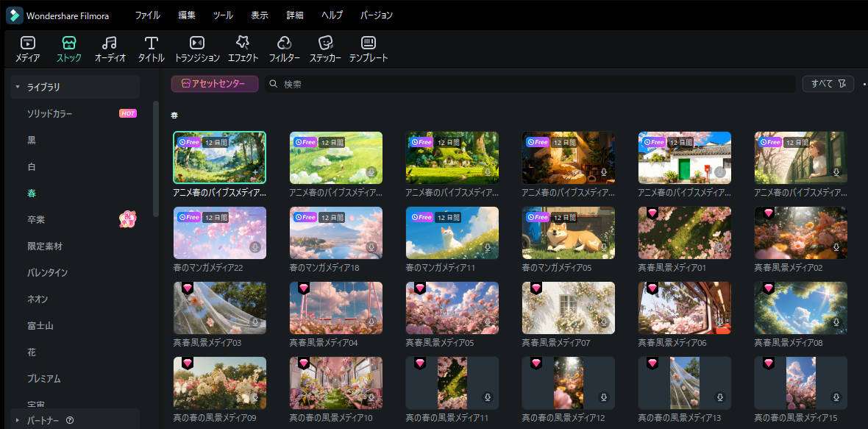Click the search input field
Image resolution: width=868 pixels, height=429 pixels.
click(x=530, y=84)
